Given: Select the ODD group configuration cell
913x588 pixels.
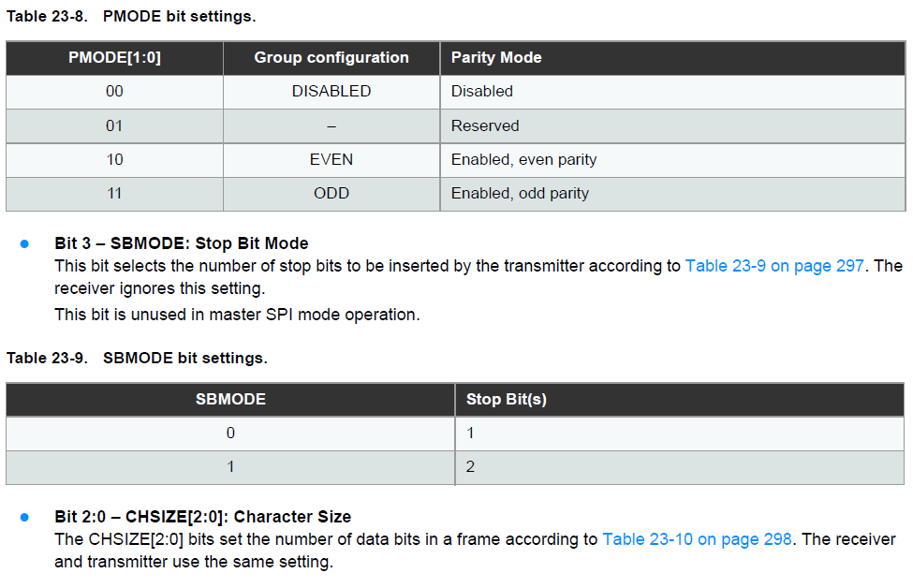Looking at the screenshot, I should [331, 193].
